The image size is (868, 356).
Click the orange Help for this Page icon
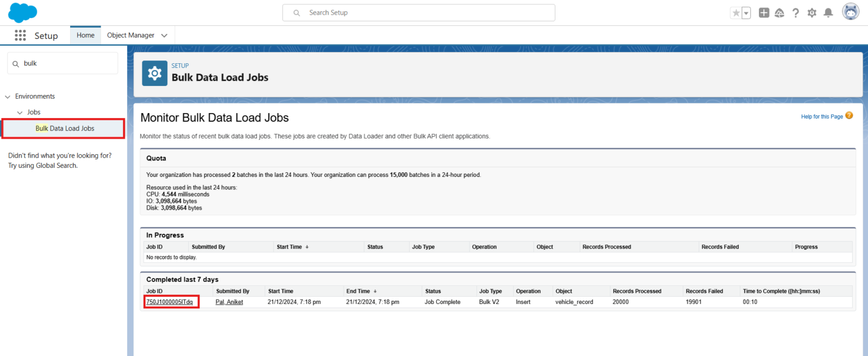click(849, 115)
